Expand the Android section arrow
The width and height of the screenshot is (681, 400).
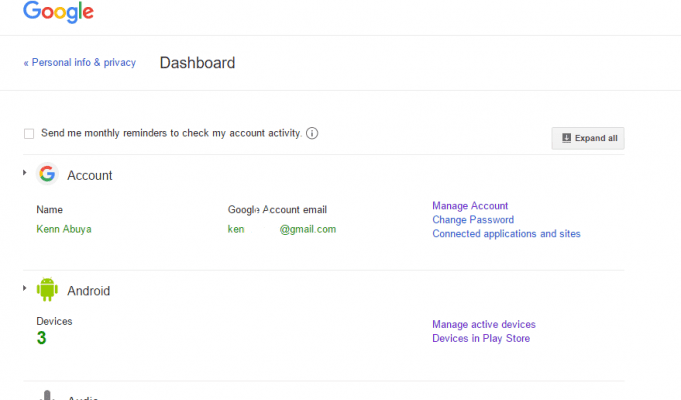[x=25, y=288]
